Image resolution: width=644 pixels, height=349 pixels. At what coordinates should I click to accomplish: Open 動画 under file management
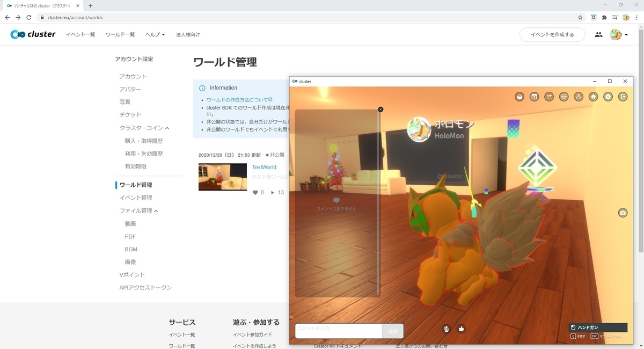130,223
